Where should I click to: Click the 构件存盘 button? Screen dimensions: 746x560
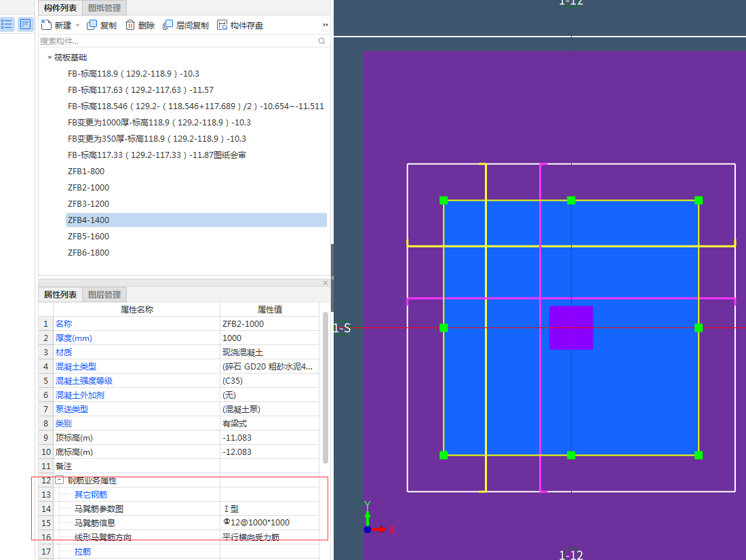coord(240,25)
